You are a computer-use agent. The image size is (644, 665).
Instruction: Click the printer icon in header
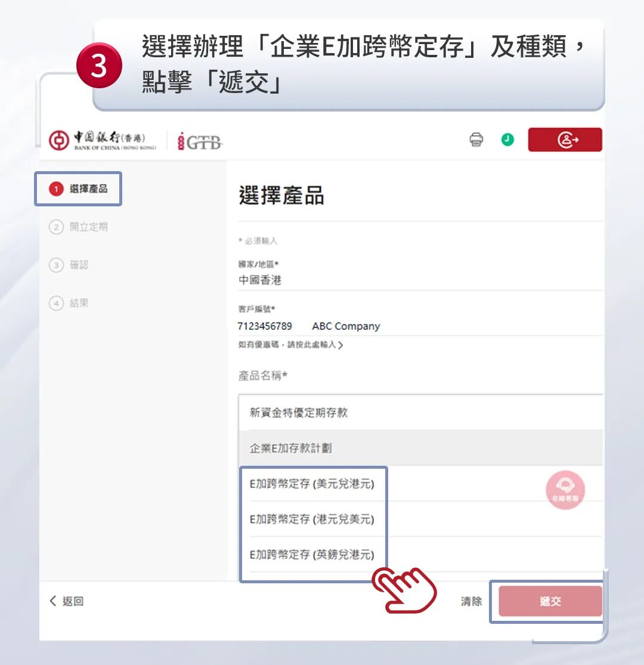point(476,140)
